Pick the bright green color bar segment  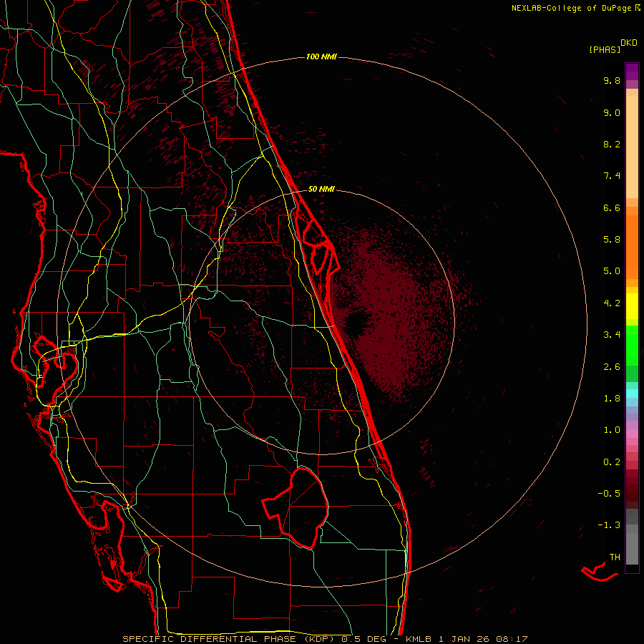pos(632,345)
